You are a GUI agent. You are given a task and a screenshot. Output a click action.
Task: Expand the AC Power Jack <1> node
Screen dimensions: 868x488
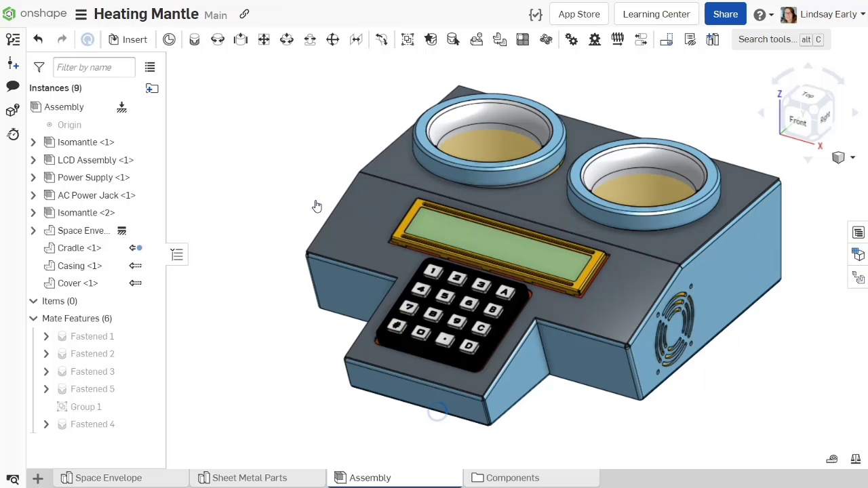coord(33,195)
